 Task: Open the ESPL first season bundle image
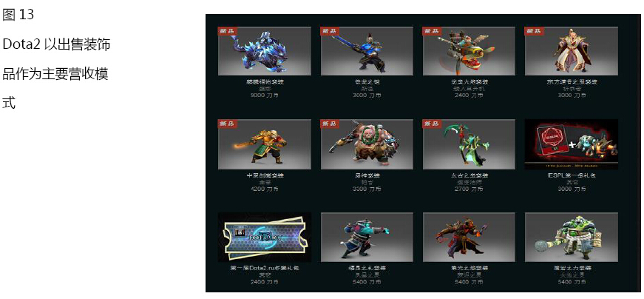coord(572,144)
